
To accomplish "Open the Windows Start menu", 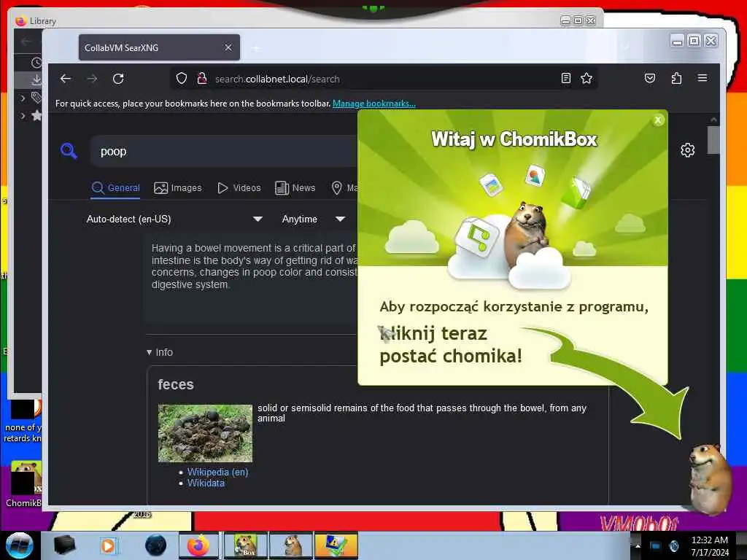I will pos(20,545).
